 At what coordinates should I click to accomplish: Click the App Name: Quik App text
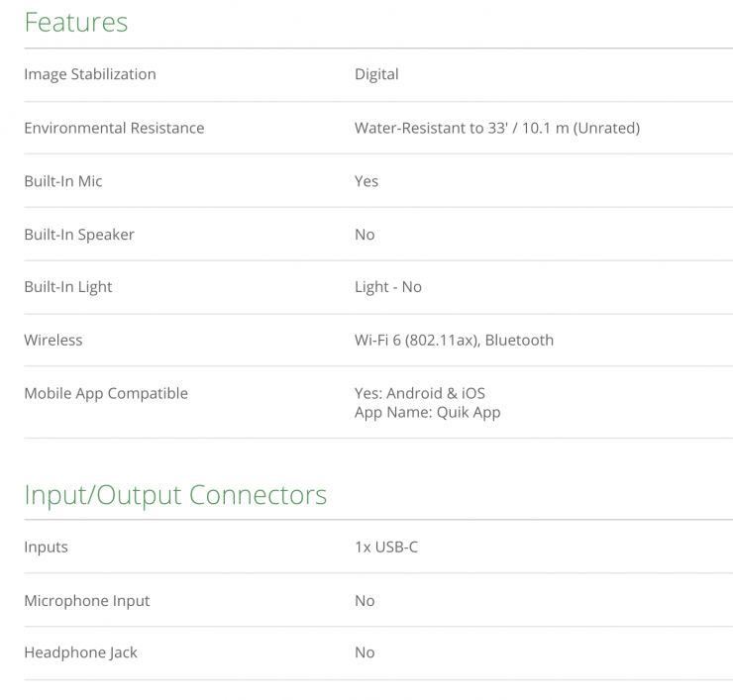pos(427,412)
